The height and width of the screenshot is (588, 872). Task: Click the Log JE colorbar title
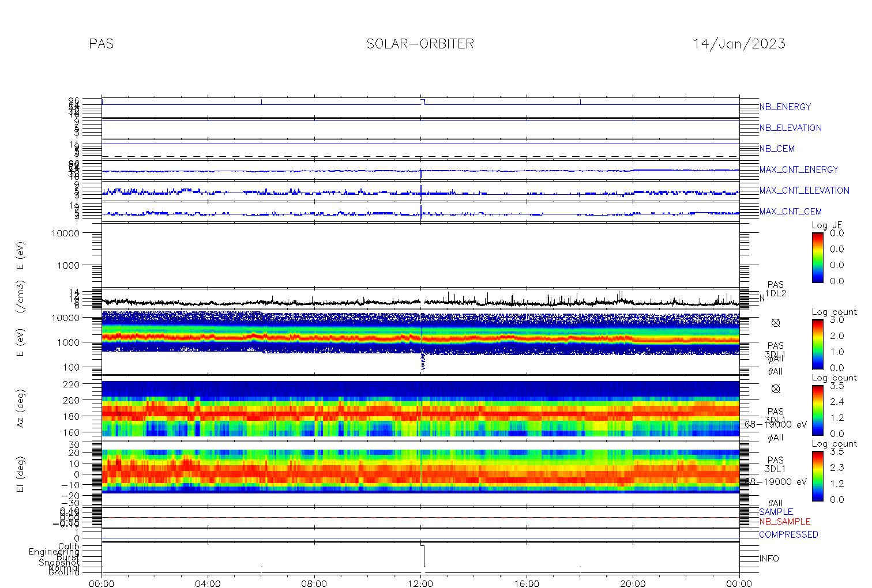[828, 225]
